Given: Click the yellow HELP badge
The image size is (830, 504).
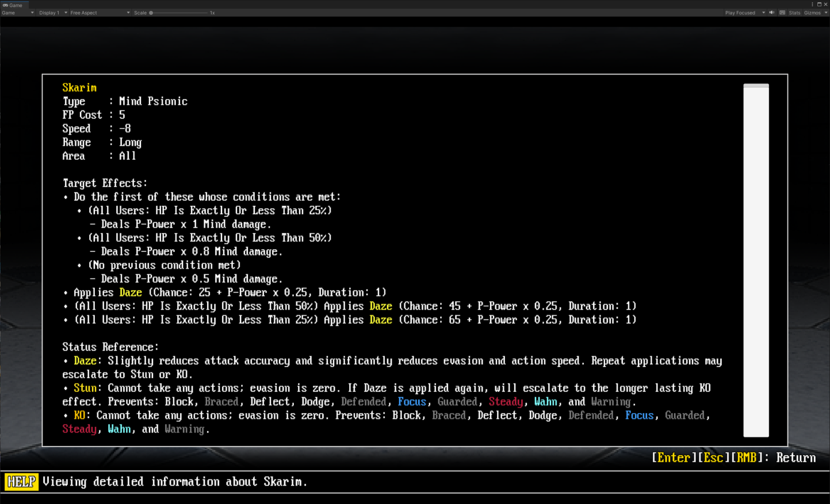Looking at the screenshot, I should tap(21, 482).
